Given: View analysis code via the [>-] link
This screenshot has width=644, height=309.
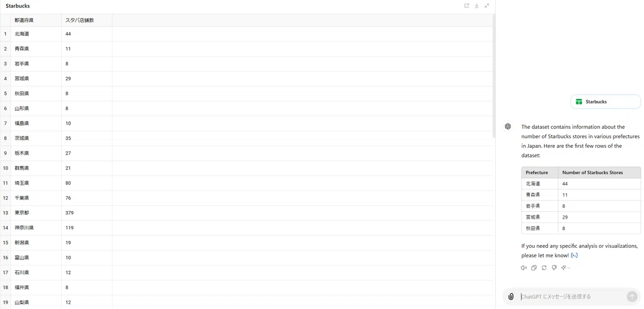Looking at the screenshot, I should 574,255.
